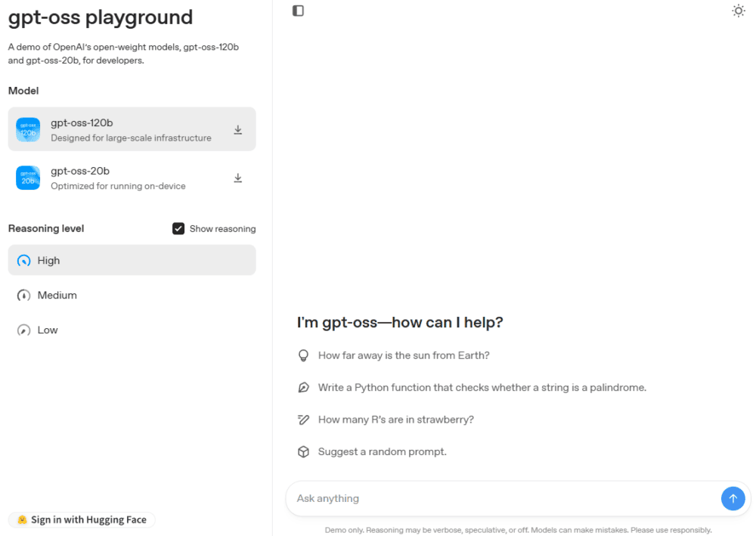The image size is (756, 536).
Task: Ask how far the sun is from Earth
Action: (404, 356)
